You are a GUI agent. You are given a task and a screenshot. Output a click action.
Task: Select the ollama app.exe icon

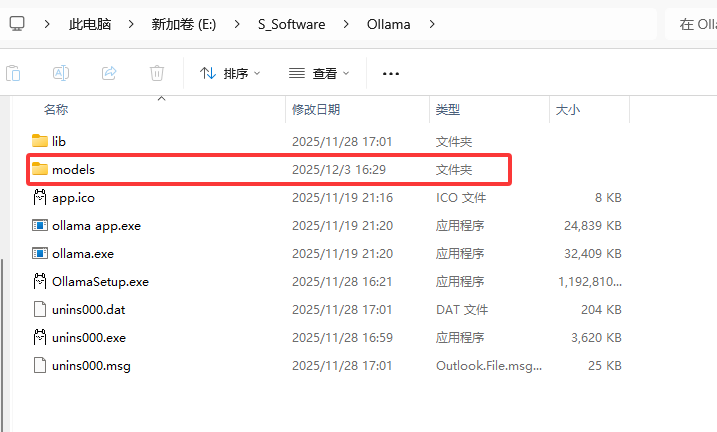[40, 225]
